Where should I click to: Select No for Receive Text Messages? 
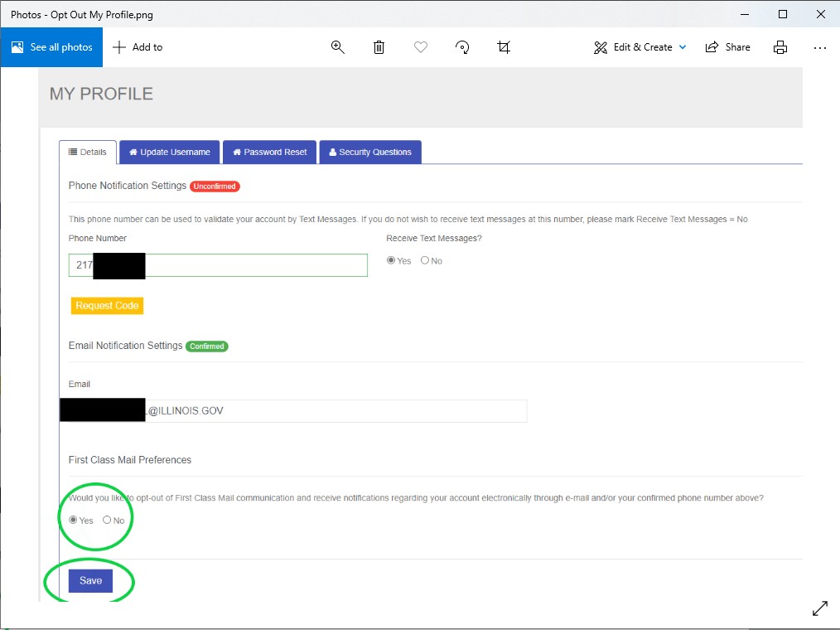click(425, 260)
